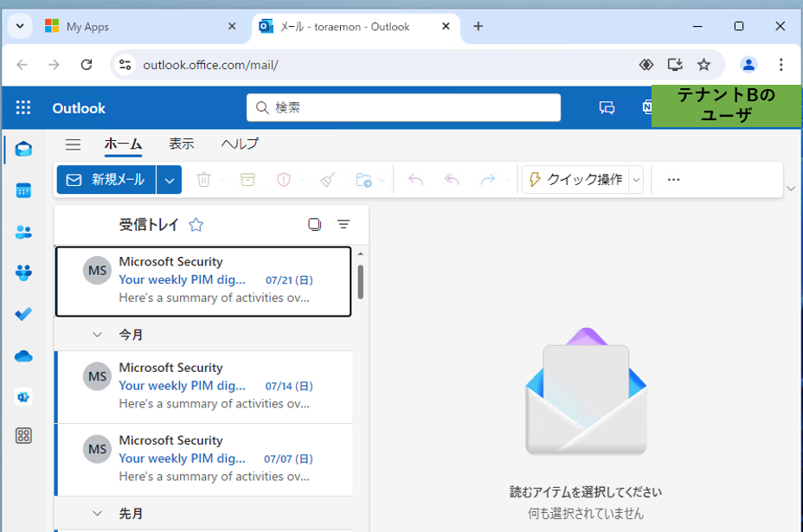This screenshot has height=532, width=803.
Task: Close the Outlook browser tab
Action: 446,26
